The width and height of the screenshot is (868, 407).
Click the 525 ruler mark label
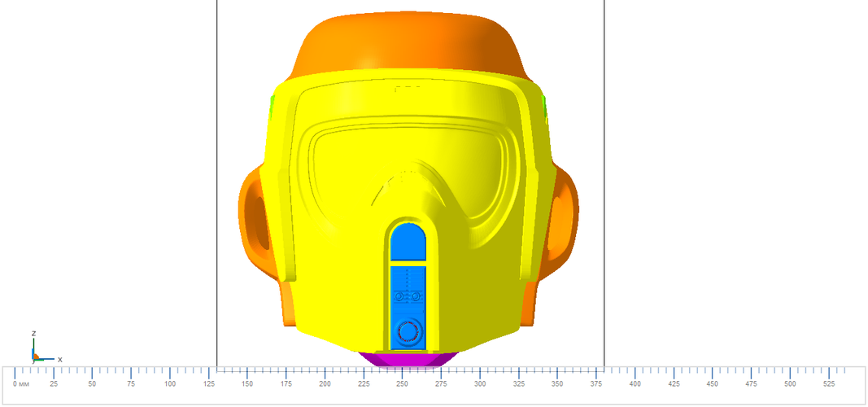[829, 384]
